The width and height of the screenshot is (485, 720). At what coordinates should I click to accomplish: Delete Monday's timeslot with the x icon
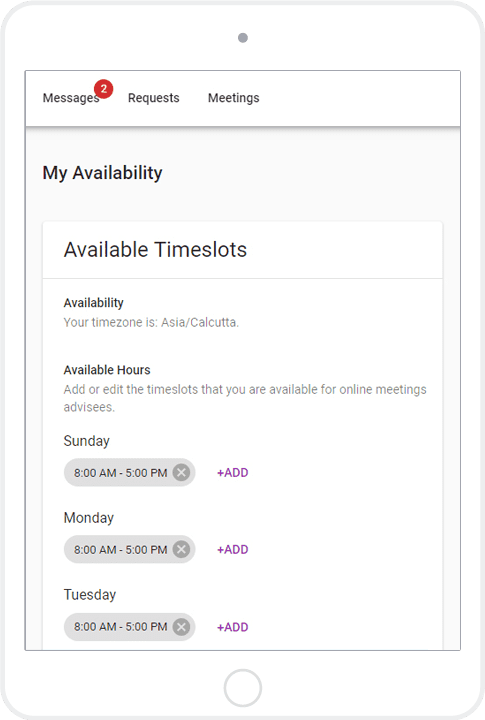(181, 549)
